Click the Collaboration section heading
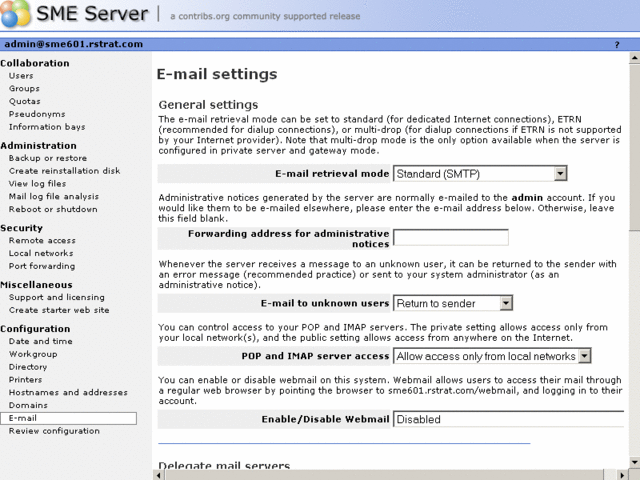 tap(35, 63)
